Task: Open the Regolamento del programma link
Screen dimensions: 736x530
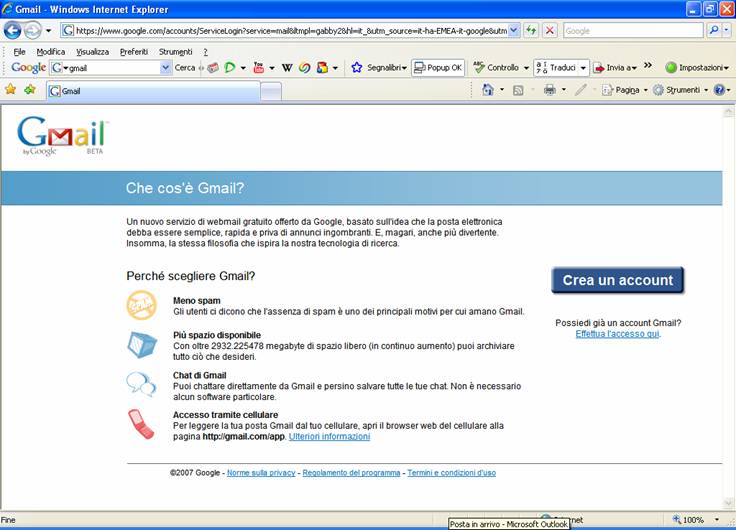Action: tap(351, 473)
